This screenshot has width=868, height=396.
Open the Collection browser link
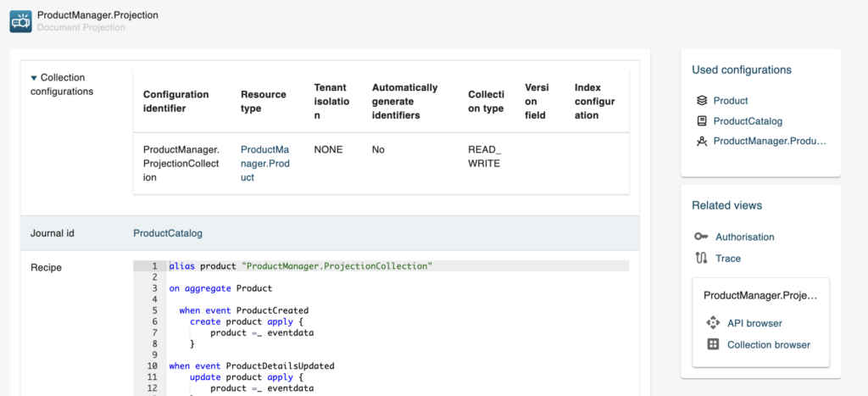tap(768, 344)
